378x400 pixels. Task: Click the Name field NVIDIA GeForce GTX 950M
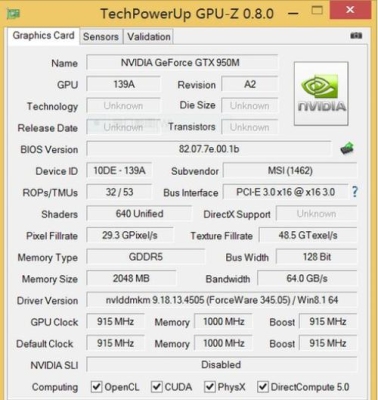[182, 62]
